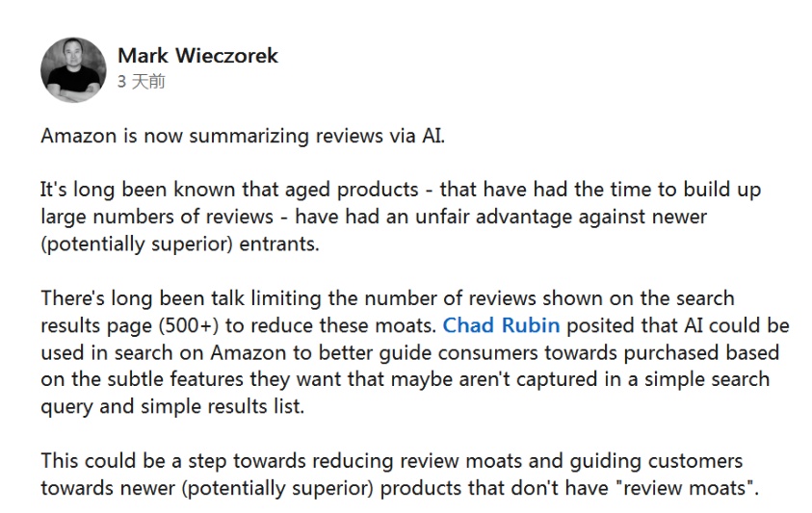Click the line starting There's long been talk
Image resolution: width=812 pixels, height=513 pixels.
point(388,298)
